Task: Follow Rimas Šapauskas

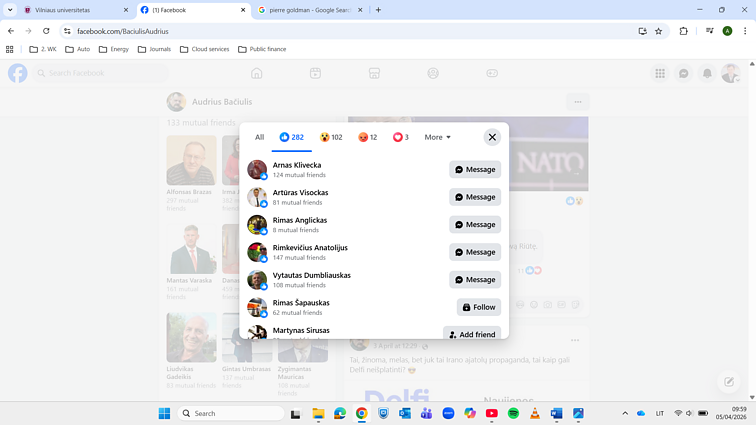Action: click(479, 307)
